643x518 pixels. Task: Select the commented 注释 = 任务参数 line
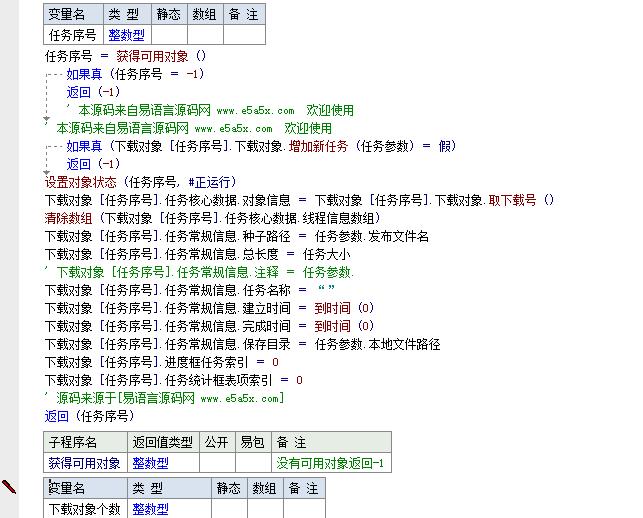pos(199,272)
